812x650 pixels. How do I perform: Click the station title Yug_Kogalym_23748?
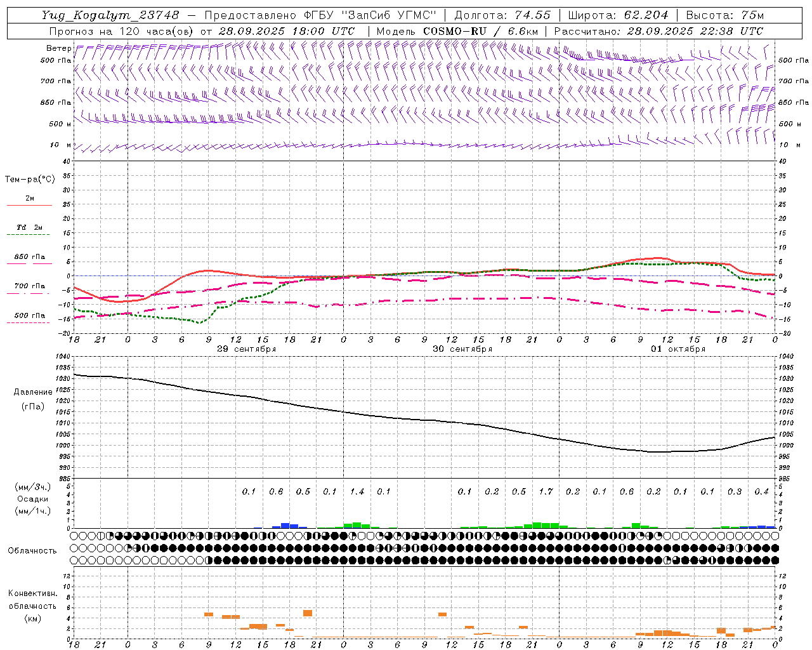(111, 15)
